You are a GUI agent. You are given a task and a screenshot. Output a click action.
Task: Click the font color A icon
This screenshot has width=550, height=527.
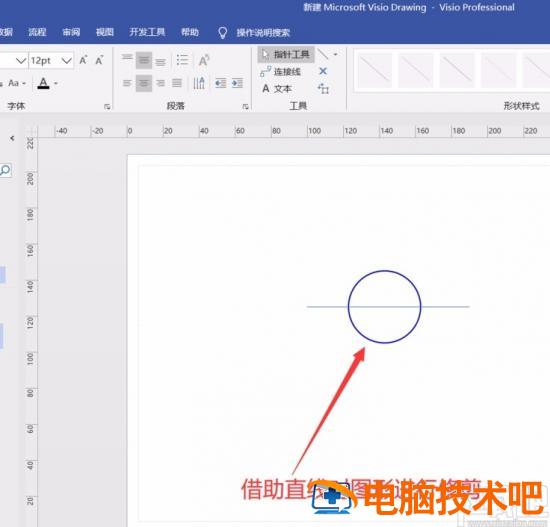click(x=43, y=84)
